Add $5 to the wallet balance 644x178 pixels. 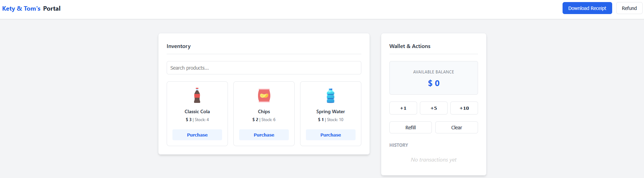pos(434,108)
